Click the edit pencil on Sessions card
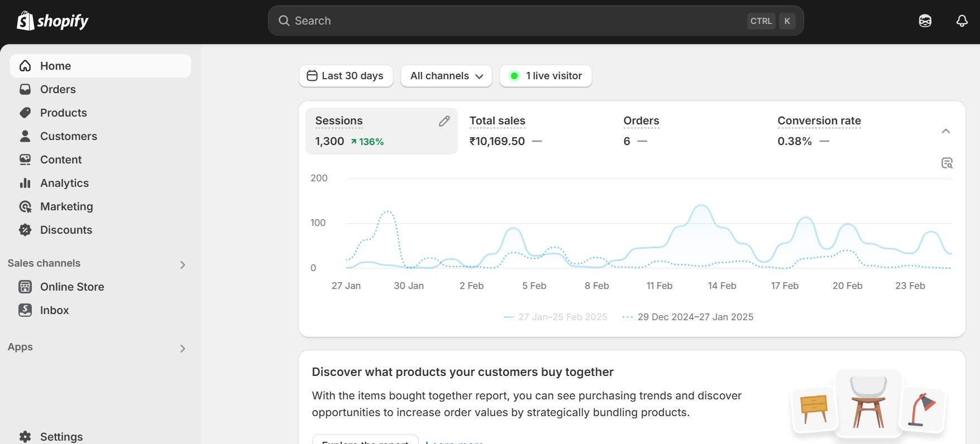The image size is (980, 444). [444, 121]
